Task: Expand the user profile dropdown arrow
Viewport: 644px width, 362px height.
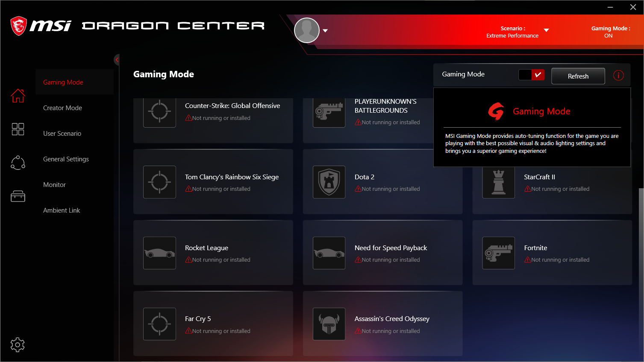Action: click(325, 31)
